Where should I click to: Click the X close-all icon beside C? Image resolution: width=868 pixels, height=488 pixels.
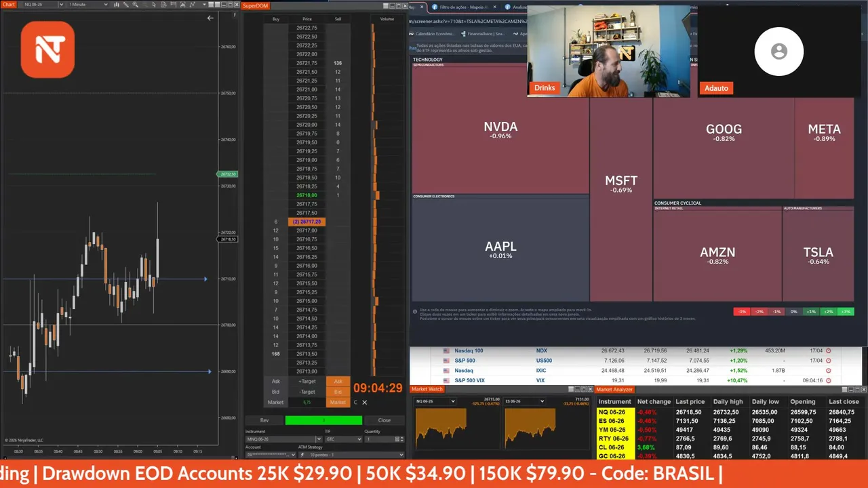364,402
